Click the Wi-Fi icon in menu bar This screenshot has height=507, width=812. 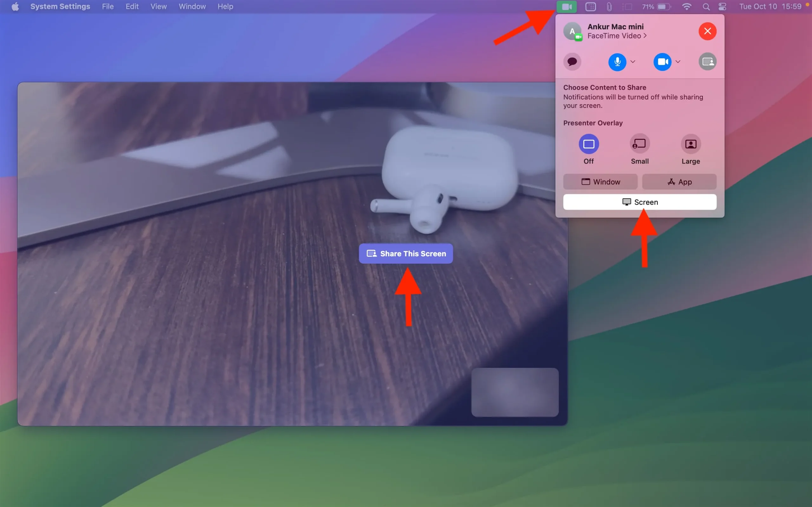click(685, 6)
